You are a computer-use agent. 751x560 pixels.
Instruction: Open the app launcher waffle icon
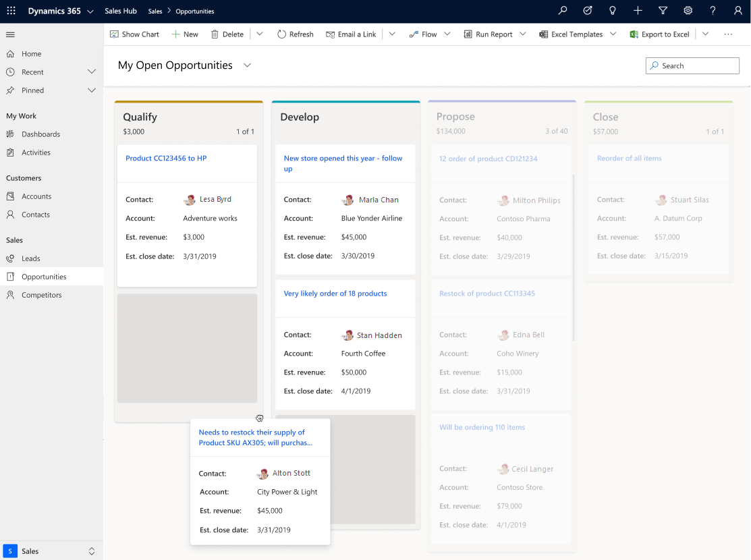[x=11, y=11]
